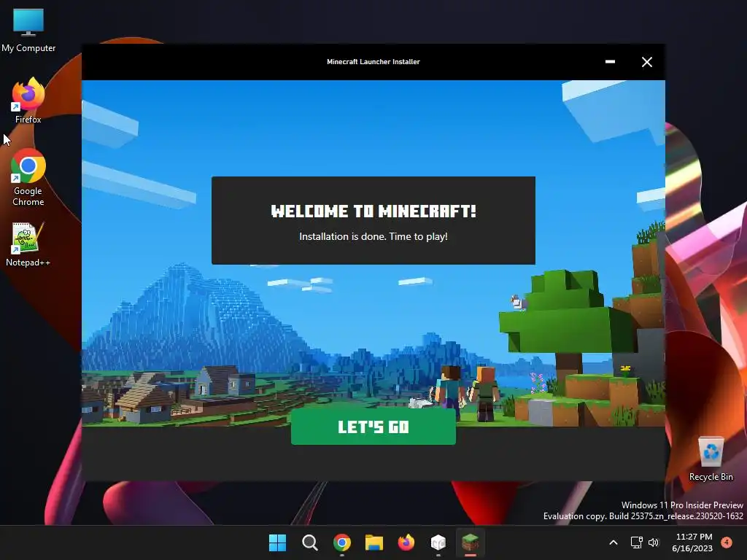Select the Firefox desktop shortcut
Image resolution: width=747 pixels, height=560 pixels.
pos(28,101)
